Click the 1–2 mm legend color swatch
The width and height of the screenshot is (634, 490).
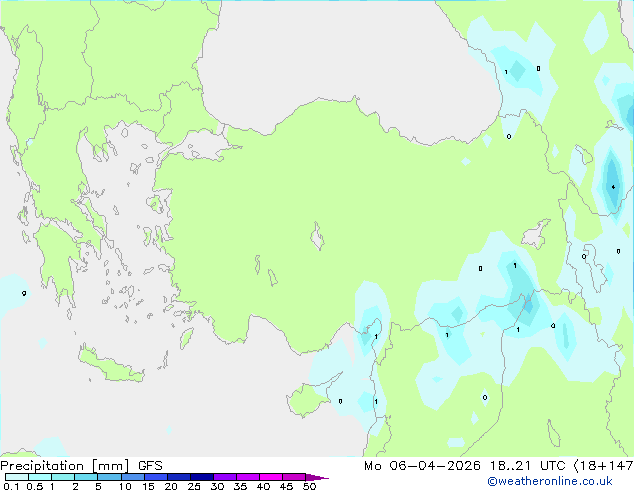click(x=63, y=477)
